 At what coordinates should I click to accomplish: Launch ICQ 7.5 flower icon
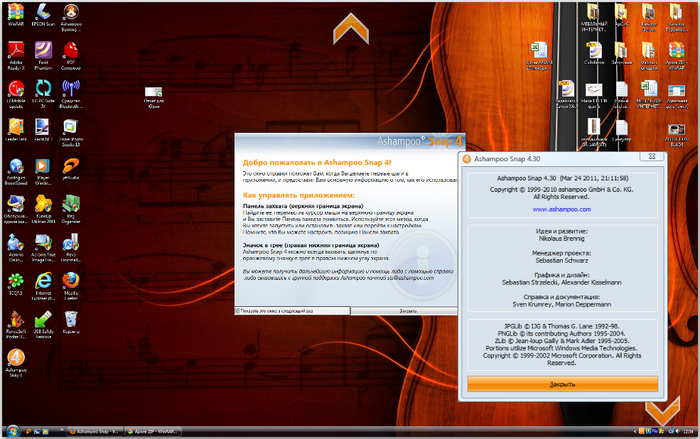pos(16,283)
